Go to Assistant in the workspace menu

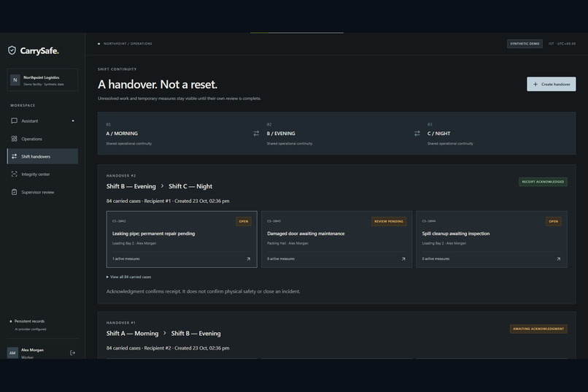click(x=42, y=120)
